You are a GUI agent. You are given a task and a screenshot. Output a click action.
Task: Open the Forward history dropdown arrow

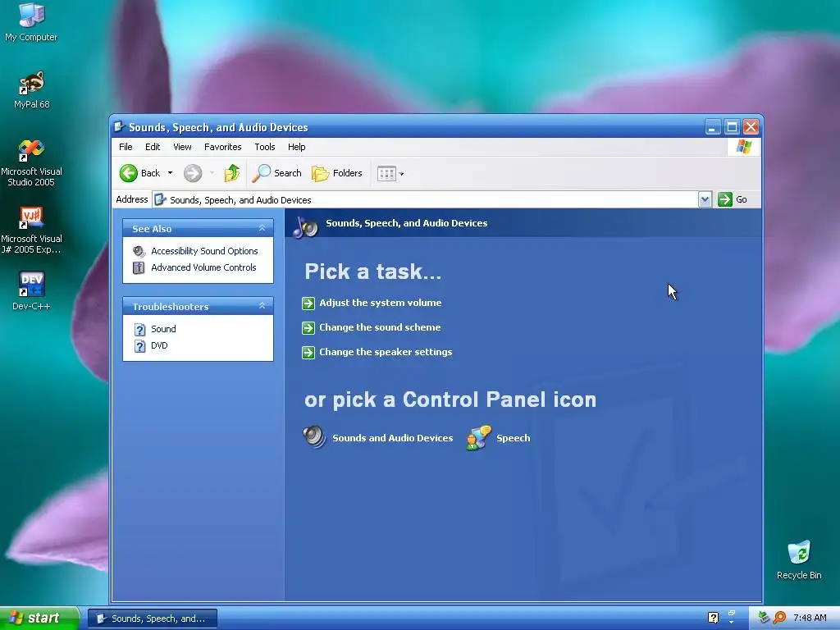tap(212, 173)
